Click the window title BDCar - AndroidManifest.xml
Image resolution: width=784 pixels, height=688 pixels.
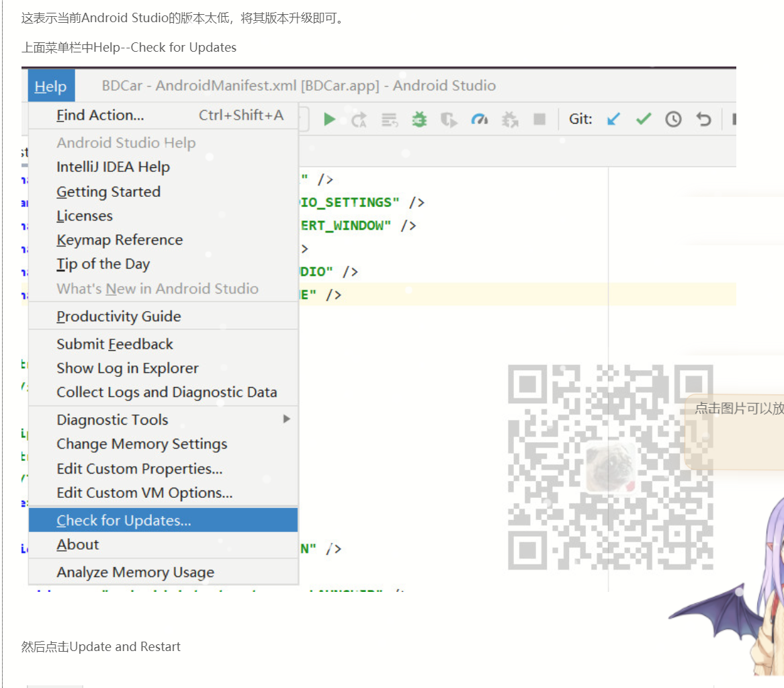pyautogui.click(x=298, y=85)
